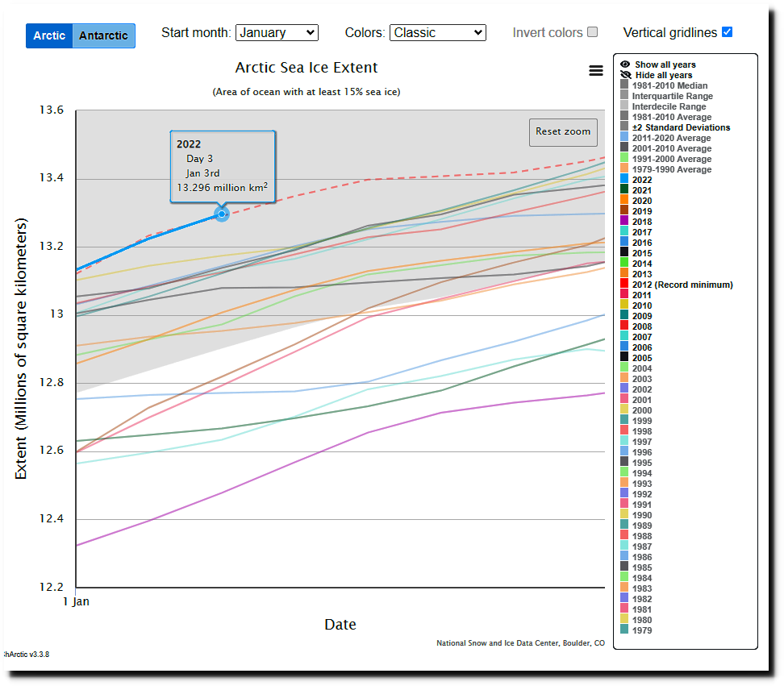Click the 2006 legend label
This screenshot has height=686, width=784.
click(642, 347)
